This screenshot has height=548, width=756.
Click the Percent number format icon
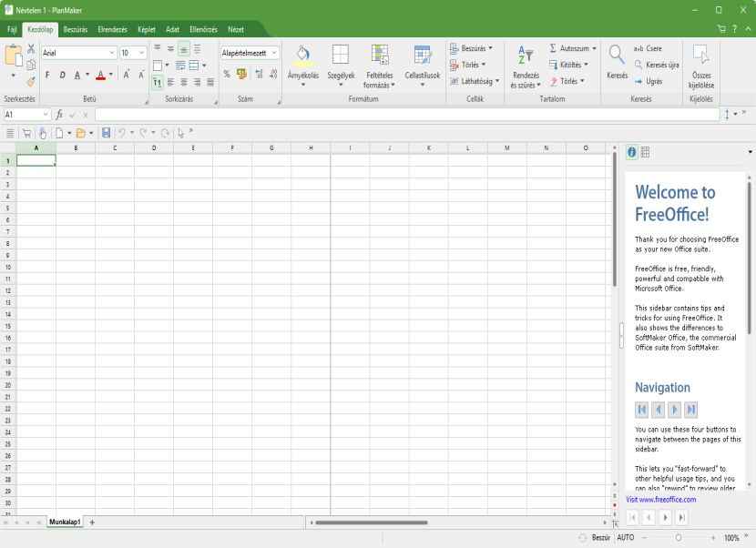pos(227,74)
